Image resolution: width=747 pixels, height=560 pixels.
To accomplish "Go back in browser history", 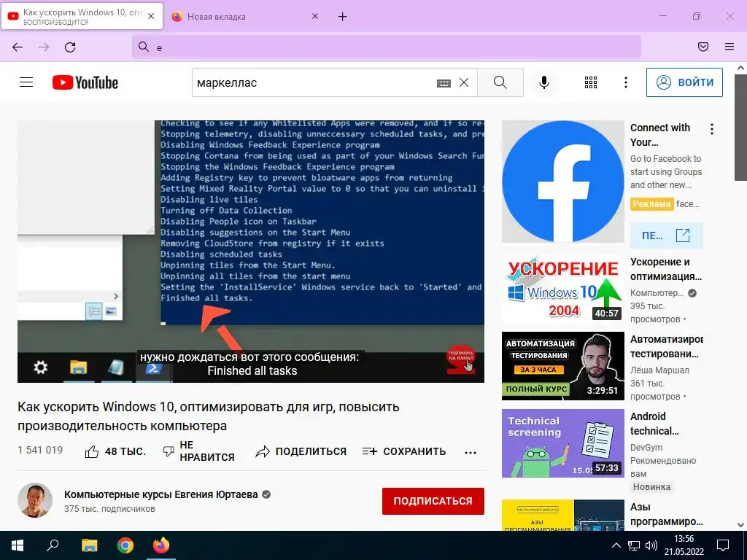I will [18, 47].
